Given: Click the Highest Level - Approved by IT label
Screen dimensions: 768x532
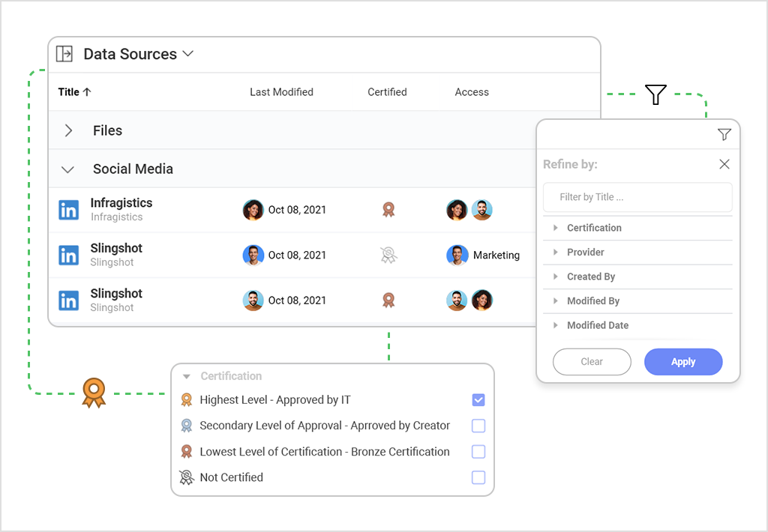Looking at the screenshot, I should pos(275,400).
